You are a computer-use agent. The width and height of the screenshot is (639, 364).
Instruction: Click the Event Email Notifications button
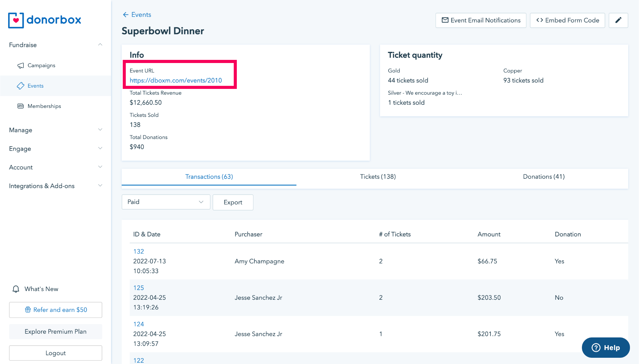[x=481, y=20]
